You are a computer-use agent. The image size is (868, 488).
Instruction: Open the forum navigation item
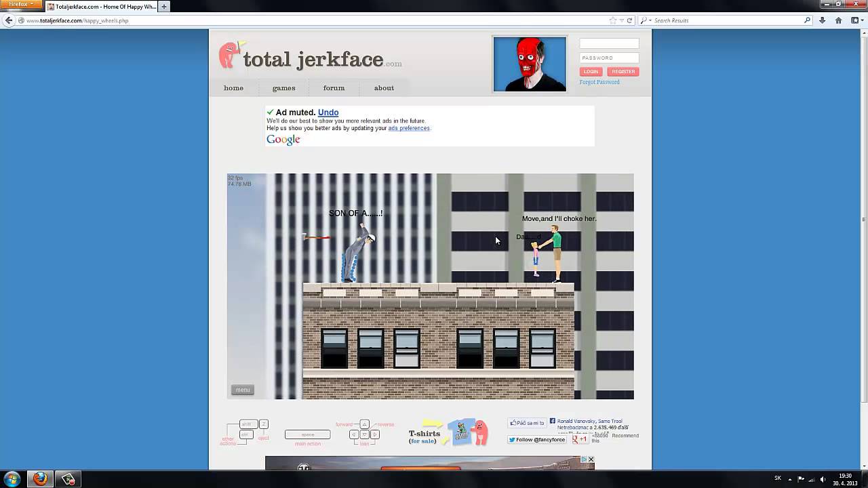tap(334, 88)
